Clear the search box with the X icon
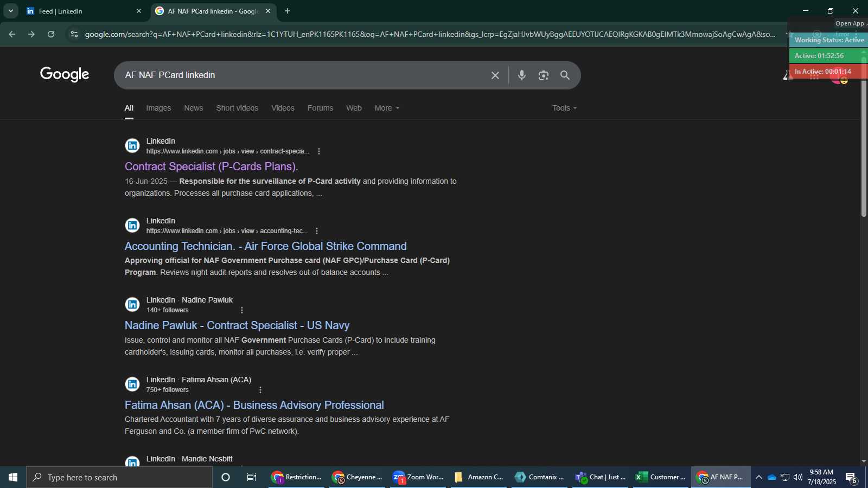Image resolution: width=868 pixels, height=488 pixels. (x=495, y=75)
